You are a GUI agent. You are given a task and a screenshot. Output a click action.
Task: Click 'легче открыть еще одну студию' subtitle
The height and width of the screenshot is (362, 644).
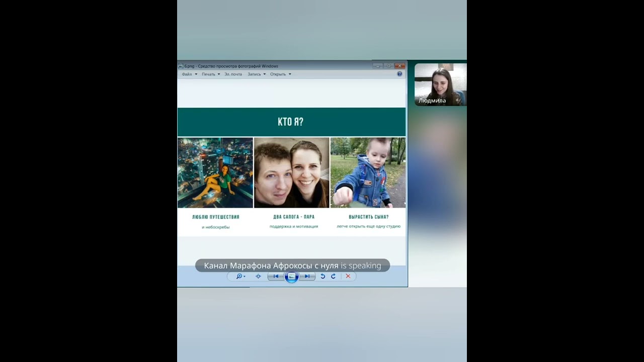[369, 227]
